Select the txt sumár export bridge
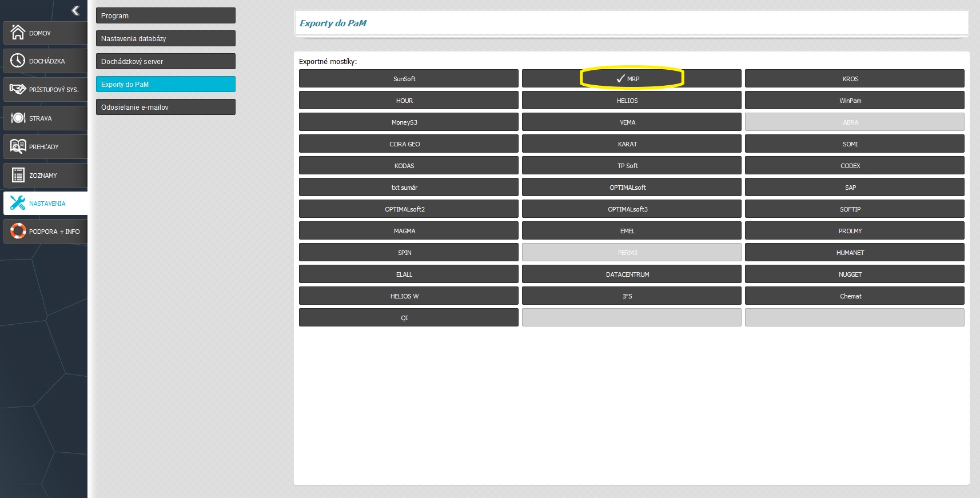This screenshot has width=980, height=498. point(409,187)
